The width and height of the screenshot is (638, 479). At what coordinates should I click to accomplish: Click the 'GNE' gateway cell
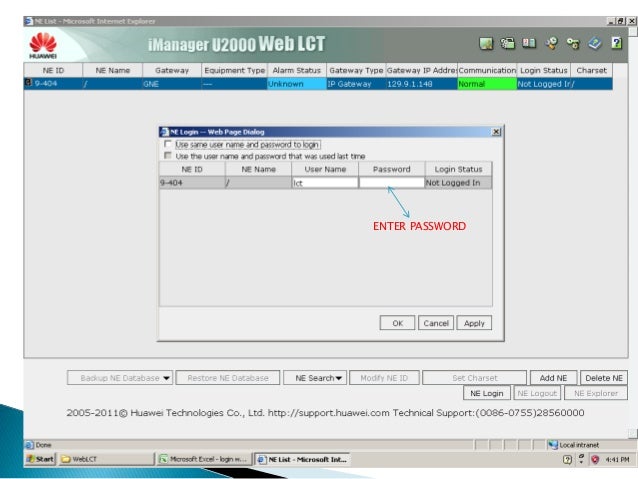[x=172, y=83]
